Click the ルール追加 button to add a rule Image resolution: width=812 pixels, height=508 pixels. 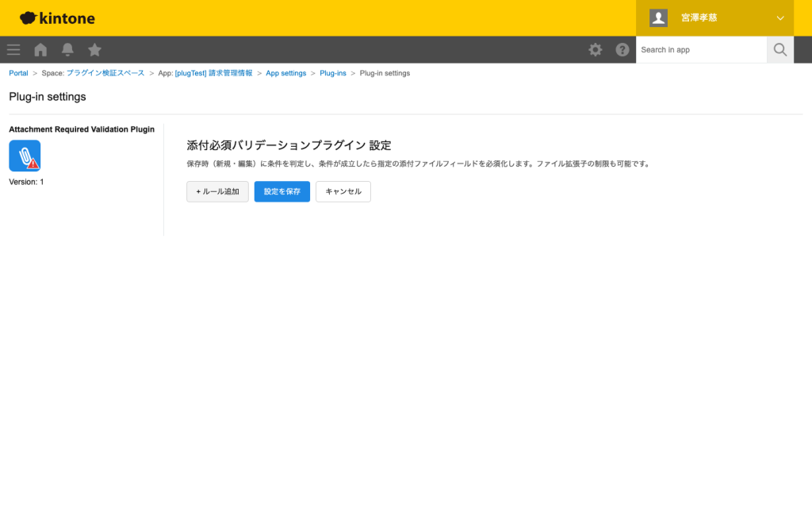217,191
